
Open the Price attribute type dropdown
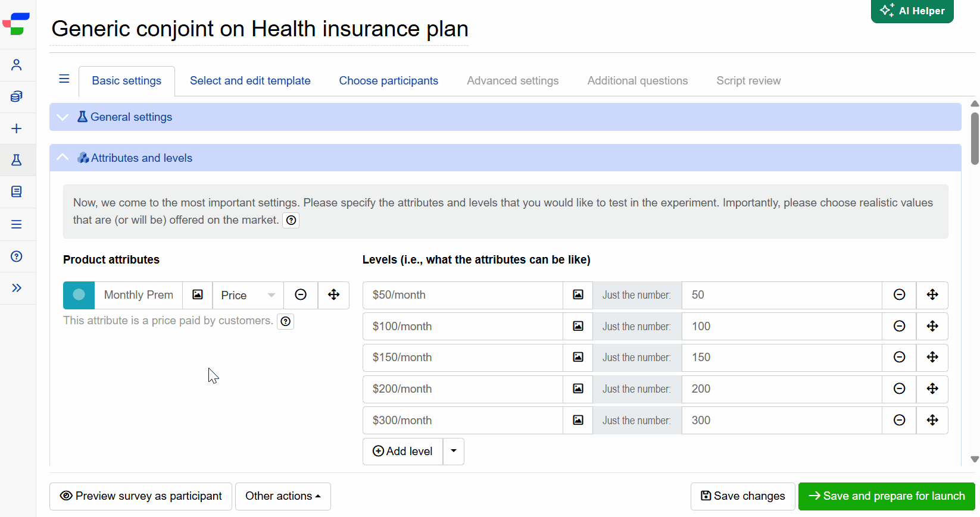pyautogui.click(x=248, y=295)
